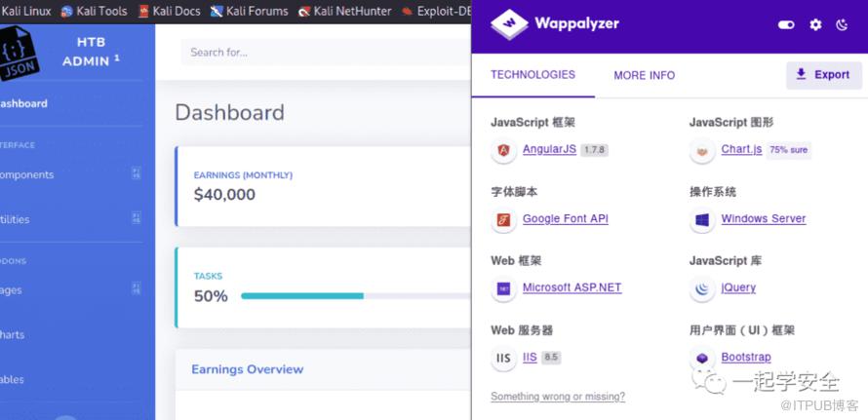Open the jQuery link

(738, 287)
